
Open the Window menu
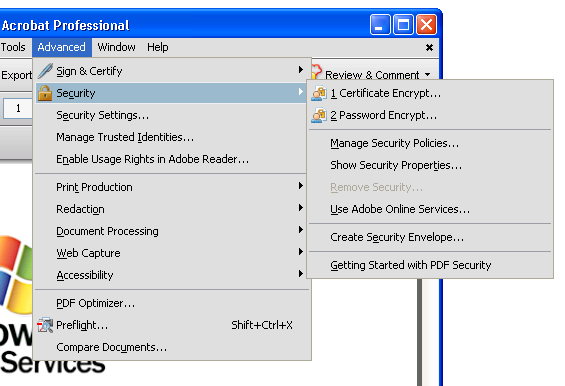pos(116,47)
